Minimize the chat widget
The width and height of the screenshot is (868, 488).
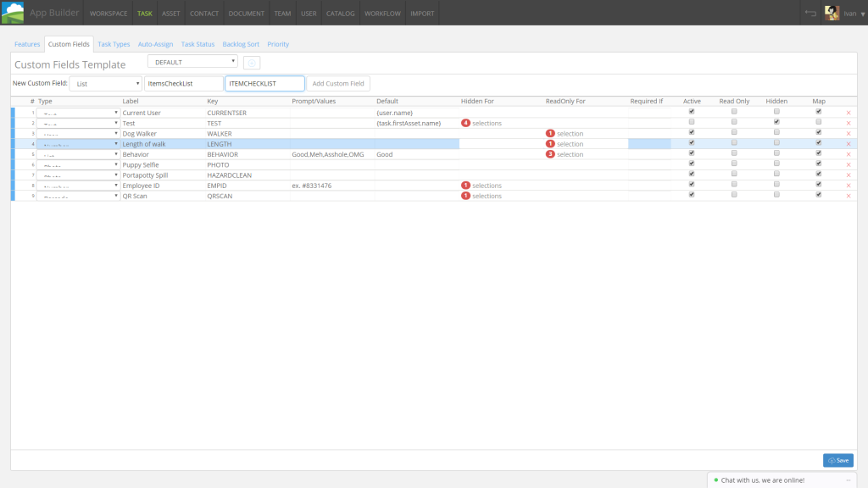click(x=849, y=480)
